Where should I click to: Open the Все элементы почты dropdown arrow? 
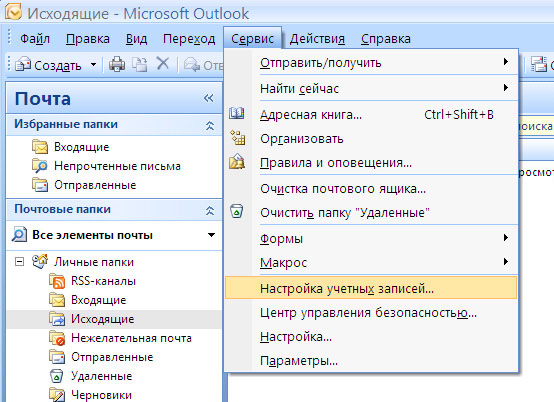pyautogui.click(x=211, y=235)
